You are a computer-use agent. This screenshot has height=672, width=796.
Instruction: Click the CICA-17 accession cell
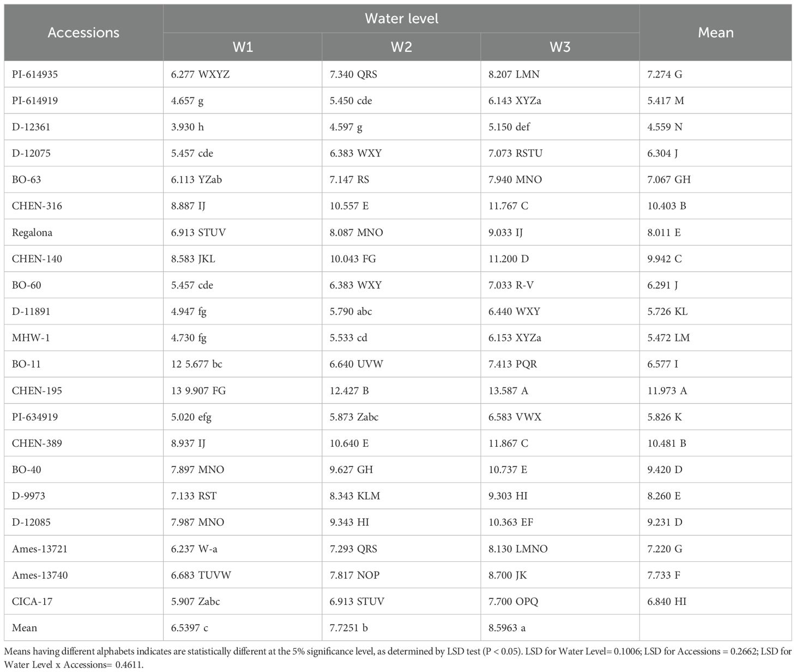coord(32,602)
